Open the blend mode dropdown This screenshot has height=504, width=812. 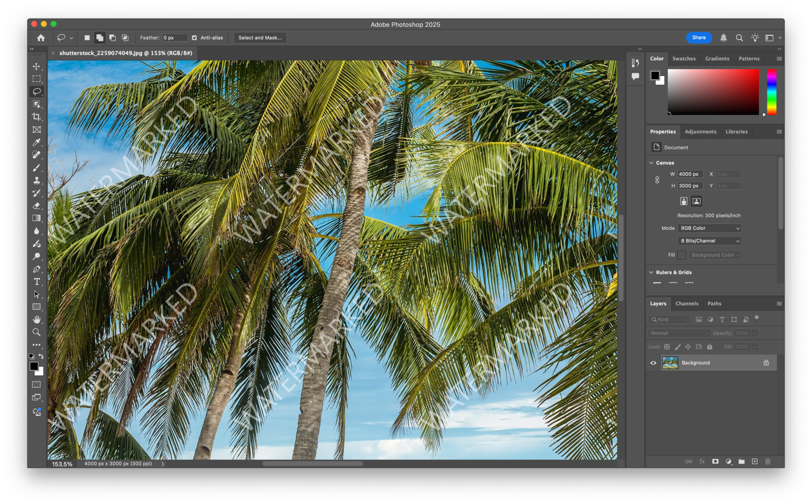pyautogui.click(x=678, y=333)
